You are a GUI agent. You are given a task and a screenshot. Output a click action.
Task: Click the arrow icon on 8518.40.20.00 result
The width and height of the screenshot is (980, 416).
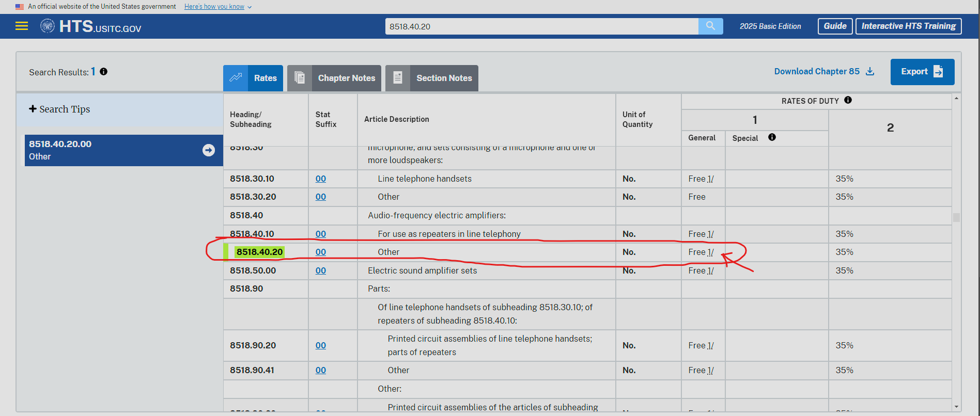click(209, 150)
